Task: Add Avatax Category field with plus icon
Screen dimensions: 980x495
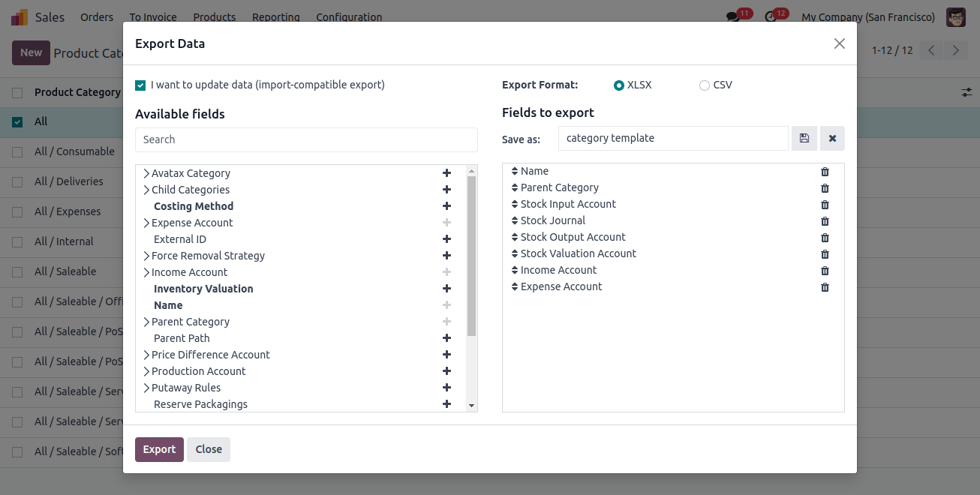Action: pos(446,173)
